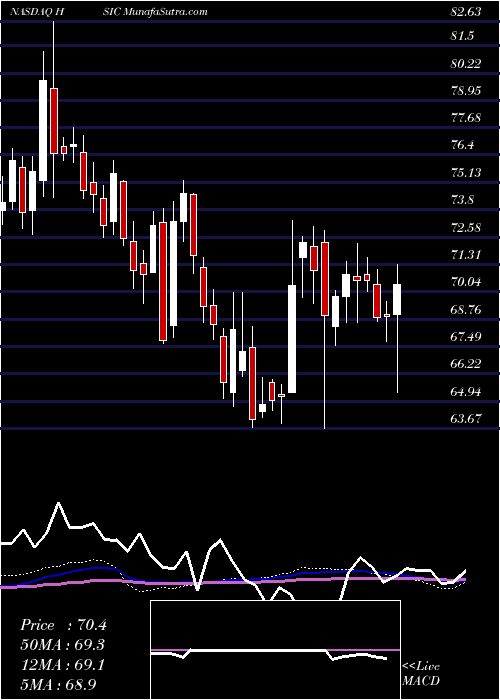Screen dimensions: 500x700
Task: Click the Price : 70.4 readout
Action: [x=63, y=625]
